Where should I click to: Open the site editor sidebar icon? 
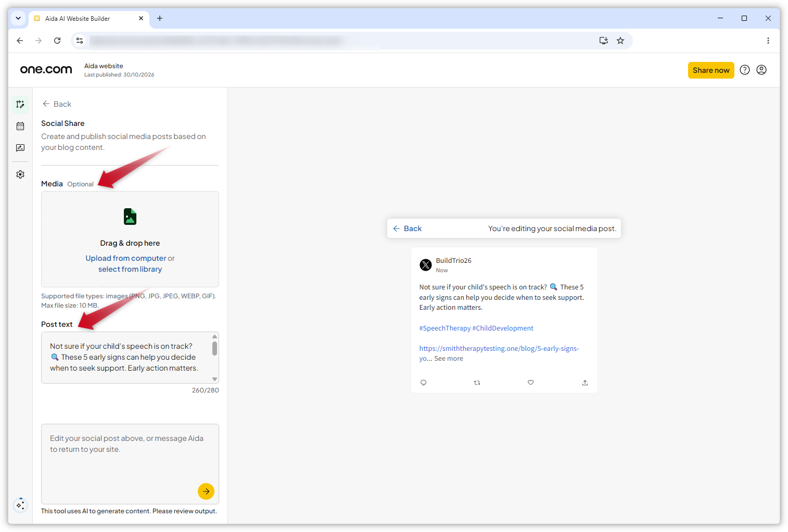[x=20, y=104]
